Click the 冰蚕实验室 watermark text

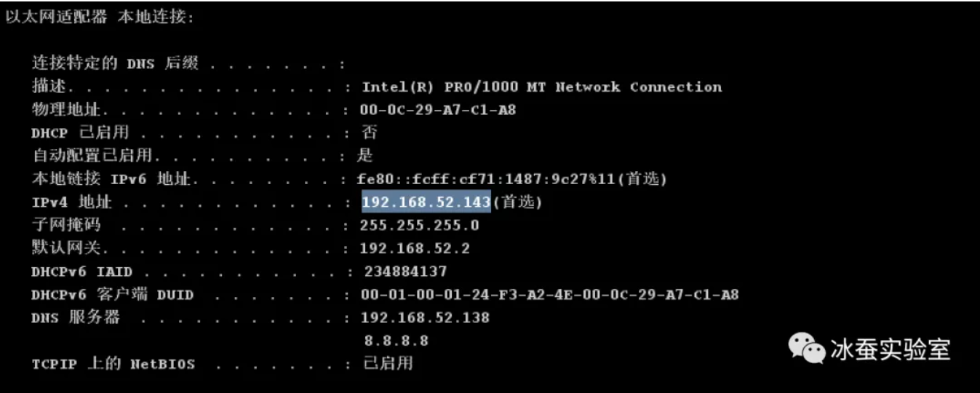point(890,349)
